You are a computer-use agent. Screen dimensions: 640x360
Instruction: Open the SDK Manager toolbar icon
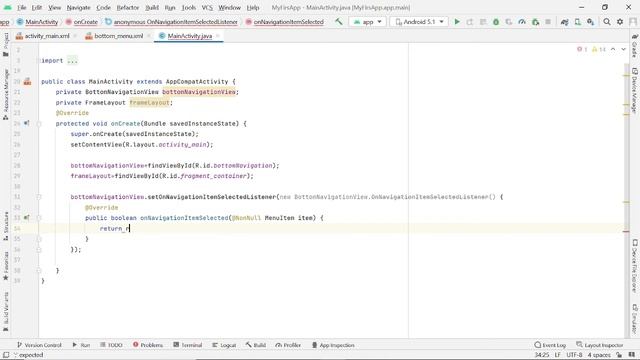click(x=591, y=22)
